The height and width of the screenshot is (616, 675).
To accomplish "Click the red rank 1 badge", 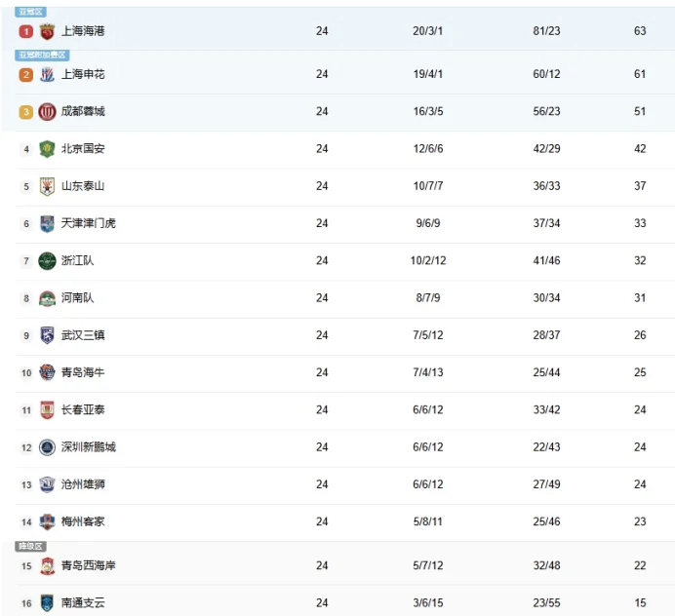I will click(x=26, y=31).
